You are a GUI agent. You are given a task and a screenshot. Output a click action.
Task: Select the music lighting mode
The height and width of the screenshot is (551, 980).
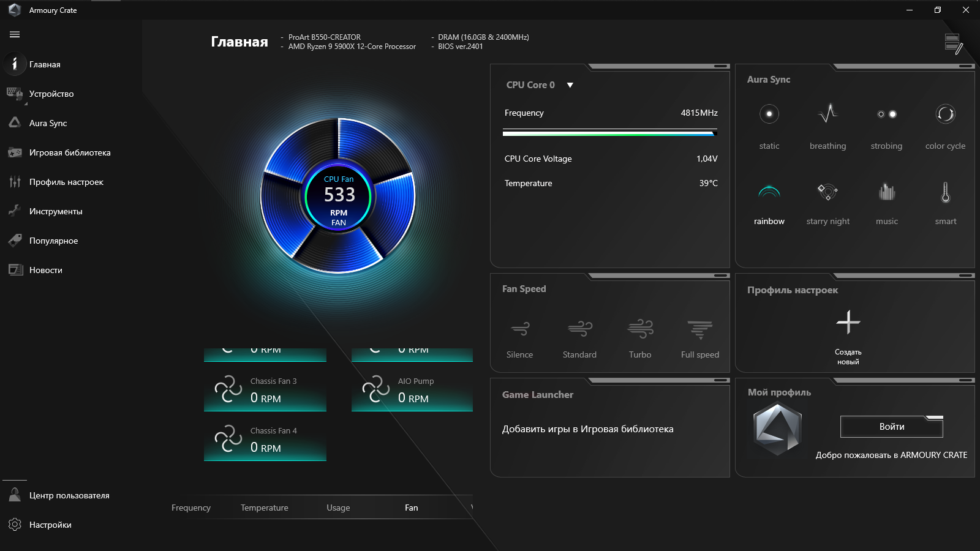pyautogui.click(x=886, y=202)
